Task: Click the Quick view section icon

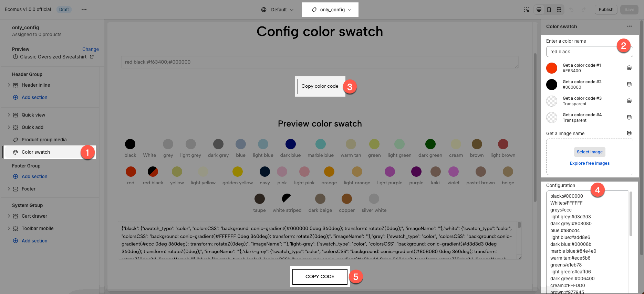Action: pos(15,115)
